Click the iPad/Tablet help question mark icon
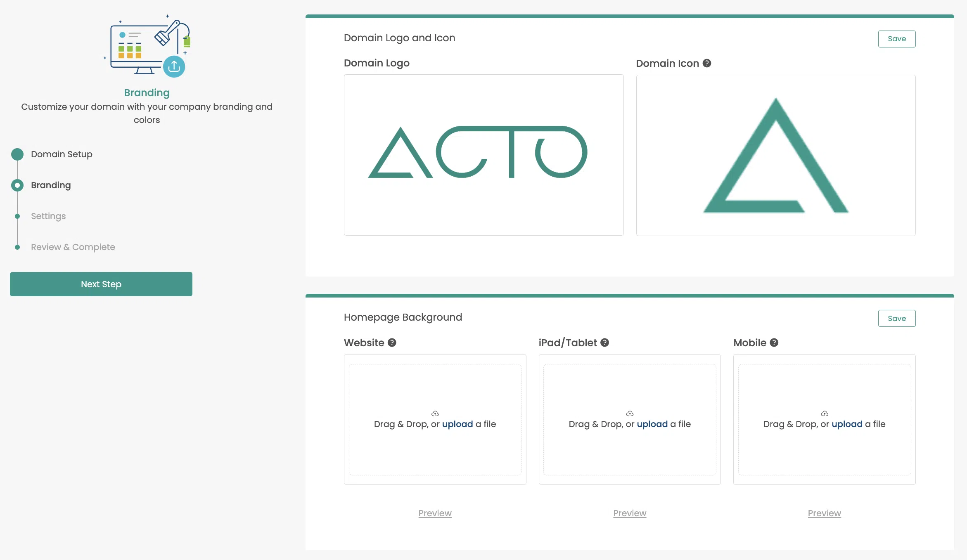Image resolution: width=967 pixels, height=560 pixels. [604, 343]
